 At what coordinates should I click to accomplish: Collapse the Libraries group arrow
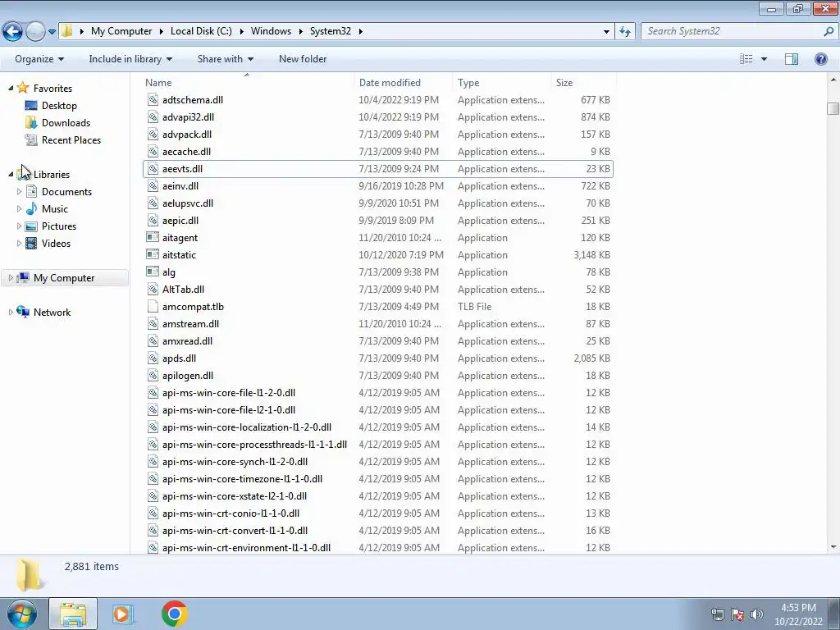coord(11,174)
